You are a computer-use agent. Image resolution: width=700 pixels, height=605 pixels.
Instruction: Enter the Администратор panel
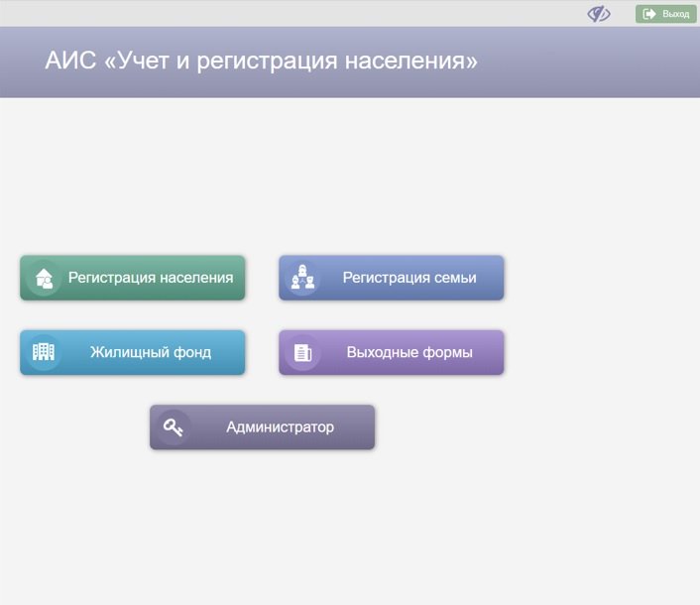click(x=262, y=427)
